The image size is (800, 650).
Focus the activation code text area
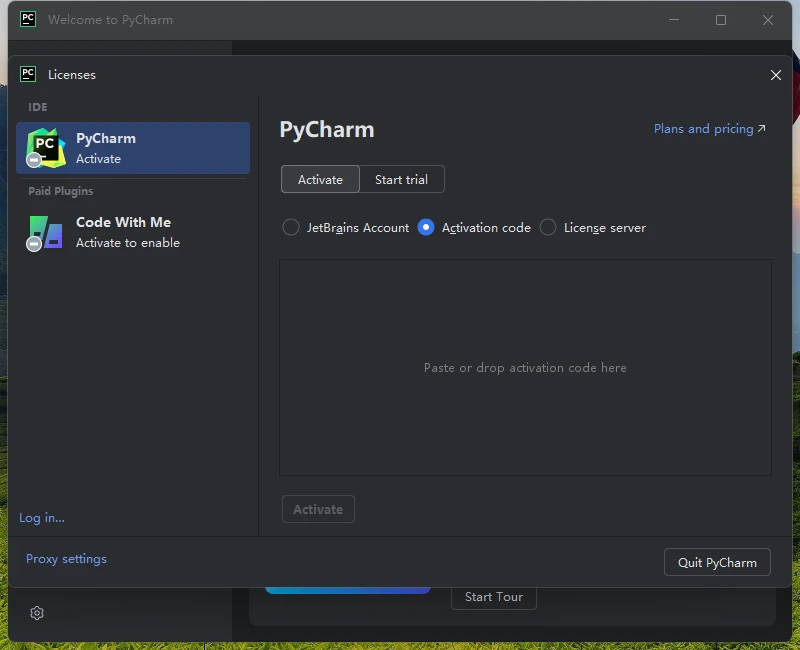(525, 367)
